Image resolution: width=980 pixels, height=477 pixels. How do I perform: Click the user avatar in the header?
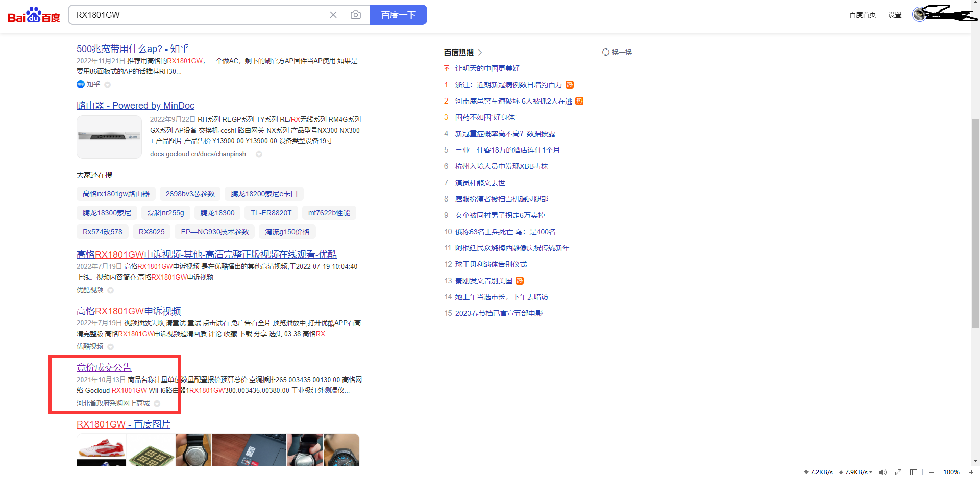919,14
